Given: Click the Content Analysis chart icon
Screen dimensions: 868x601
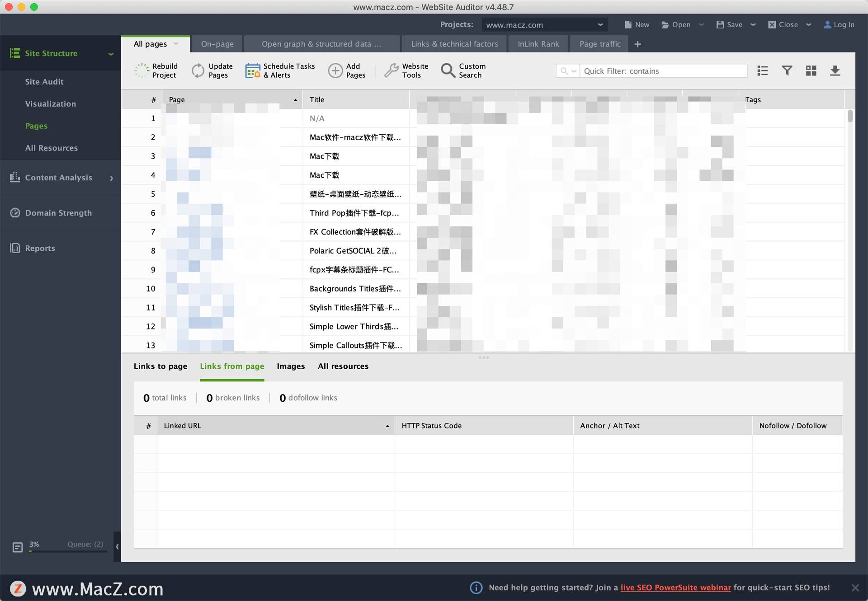Looking at the screenshot, I should 15,177.
